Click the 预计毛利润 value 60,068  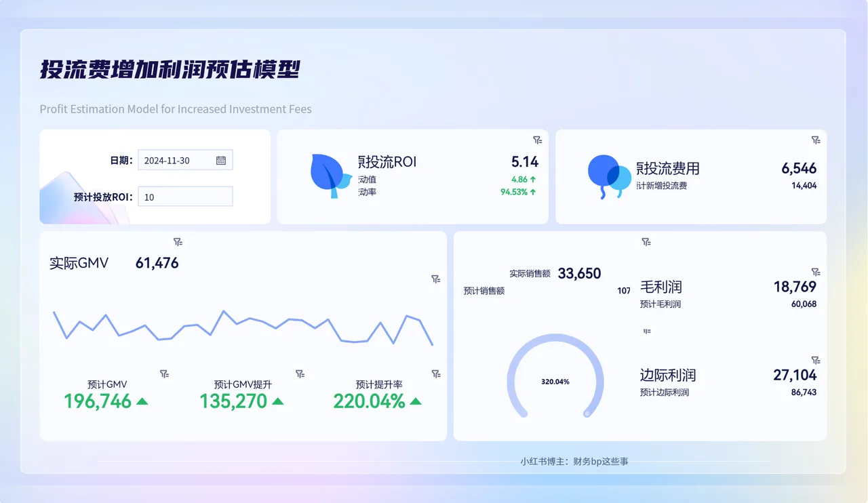[x=804, y=304]
